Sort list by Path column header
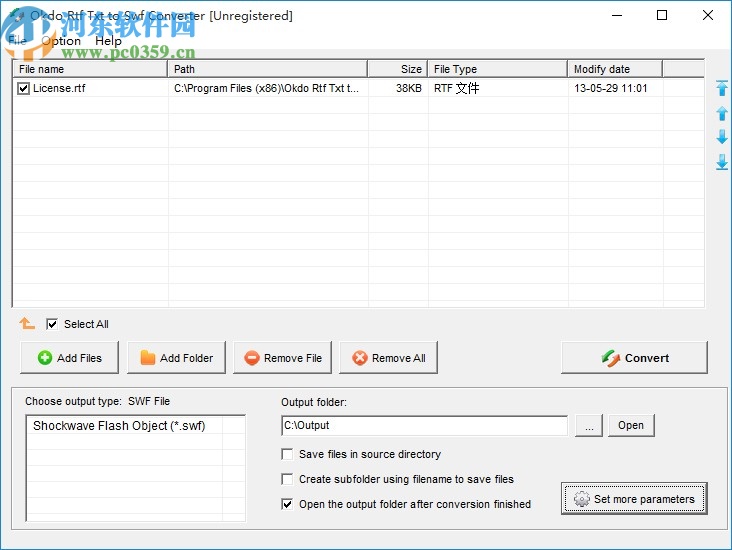Screen dimensions: 732x550 (267, 69)
